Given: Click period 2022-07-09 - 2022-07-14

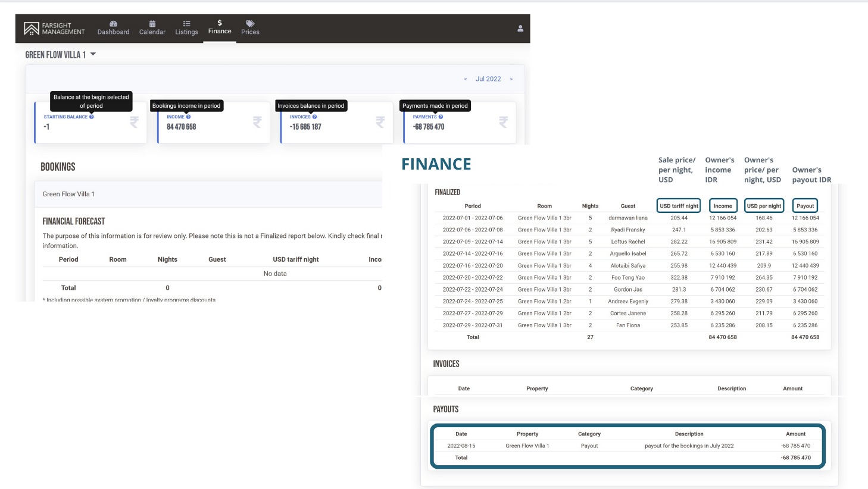Looking at the screenshot, I should click(473, 242).
